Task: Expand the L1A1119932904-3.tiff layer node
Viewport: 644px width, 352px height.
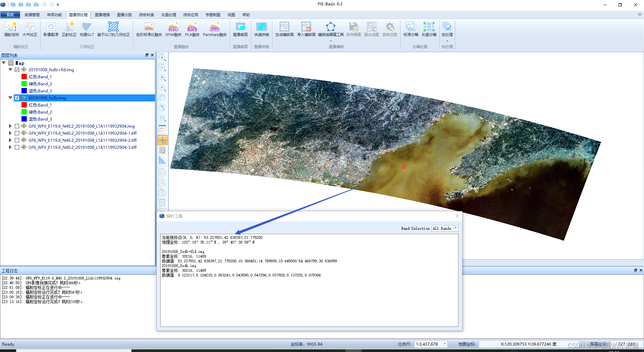Action: click(x=10, y=147)
